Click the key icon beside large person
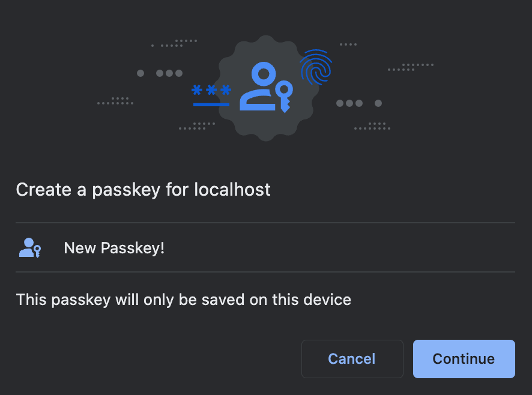 coord(285,97)
